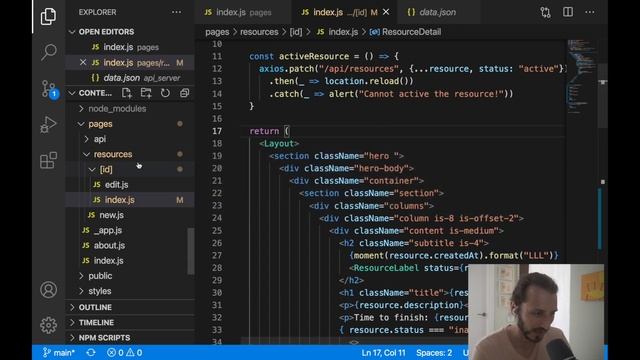Click the [id] breadcrumb segment
Viewport: 640px width, 360px height.
296,32
